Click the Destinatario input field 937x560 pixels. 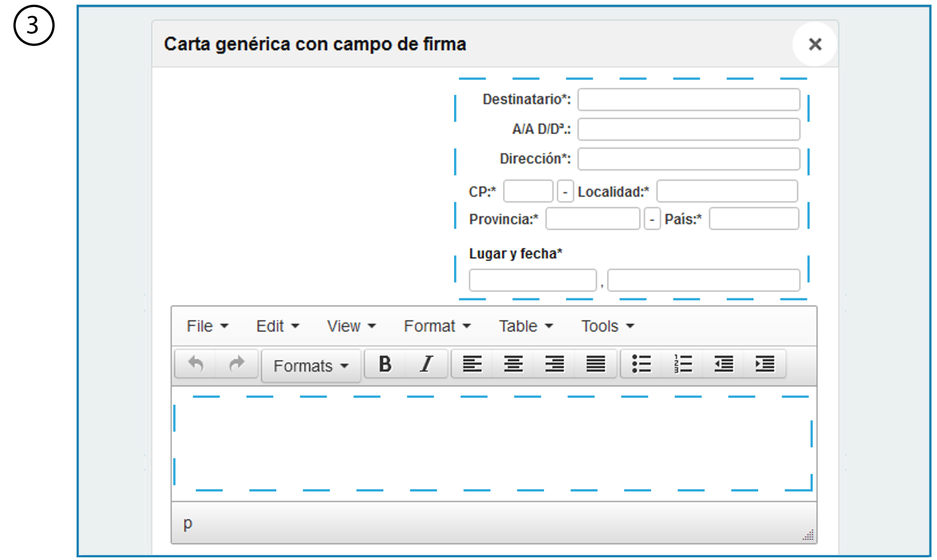689,100
